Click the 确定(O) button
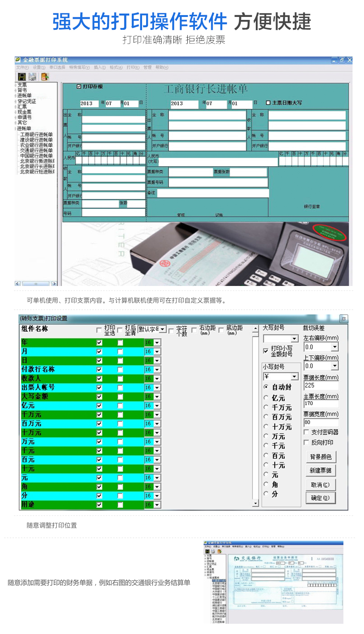 click(321, 498)
